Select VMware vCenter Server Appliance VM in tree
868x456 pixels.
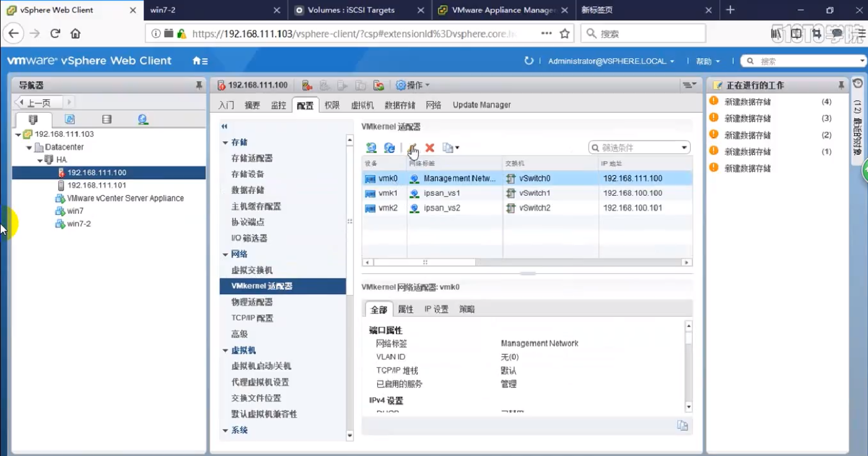click(x=125, y=198)
